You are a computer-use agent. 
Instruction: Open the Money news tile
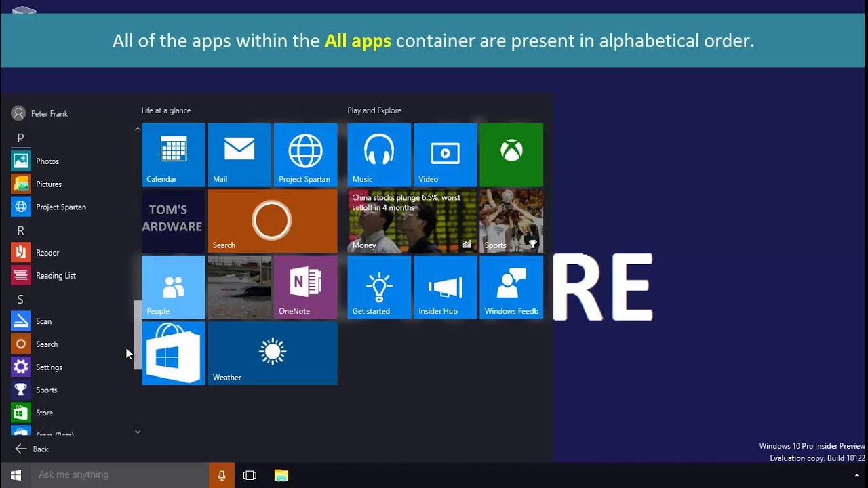[x=412, y=221]
